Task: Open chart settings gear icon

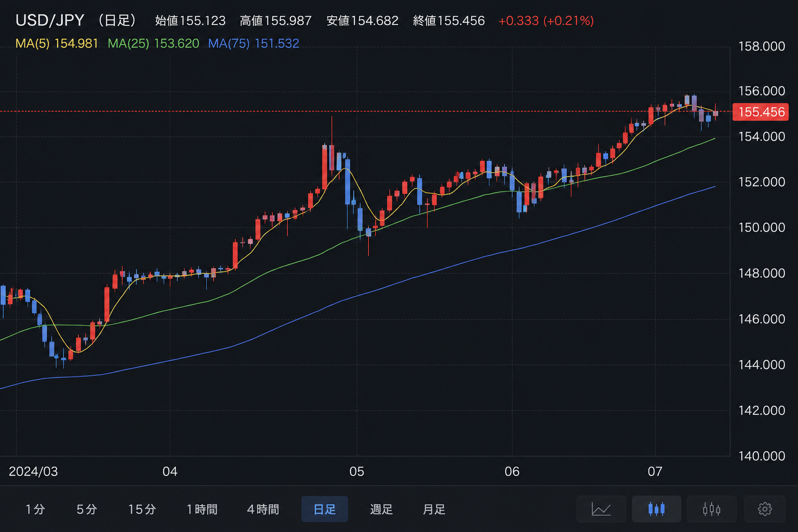Action: coord(765,509)
